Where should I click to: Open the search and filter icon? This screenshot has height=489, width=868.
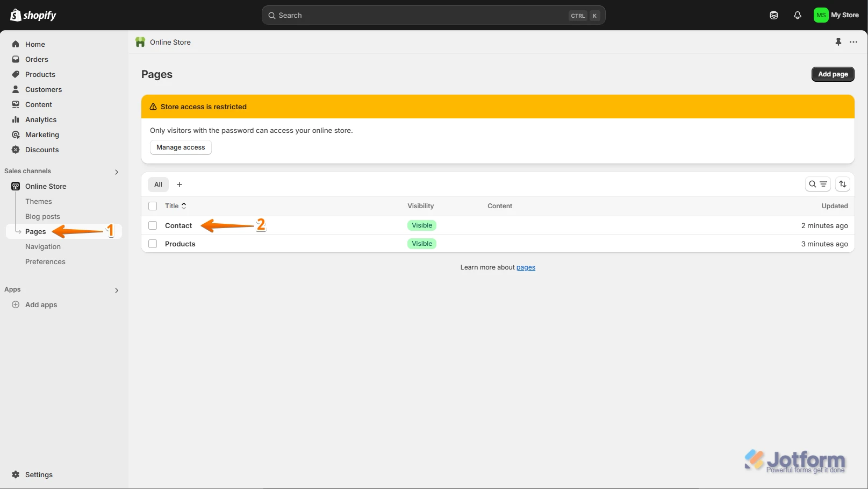click(817, 184)
